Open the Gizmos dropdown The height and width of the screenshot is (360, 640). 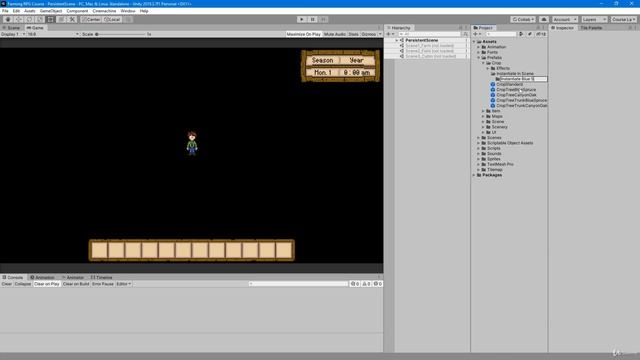(x=371, y=34)
